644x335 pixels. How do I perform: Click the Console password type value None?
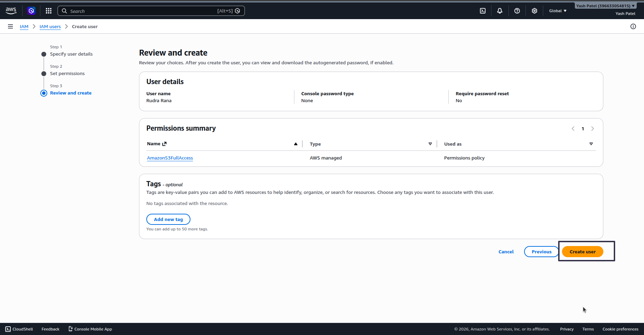point(307,100)
